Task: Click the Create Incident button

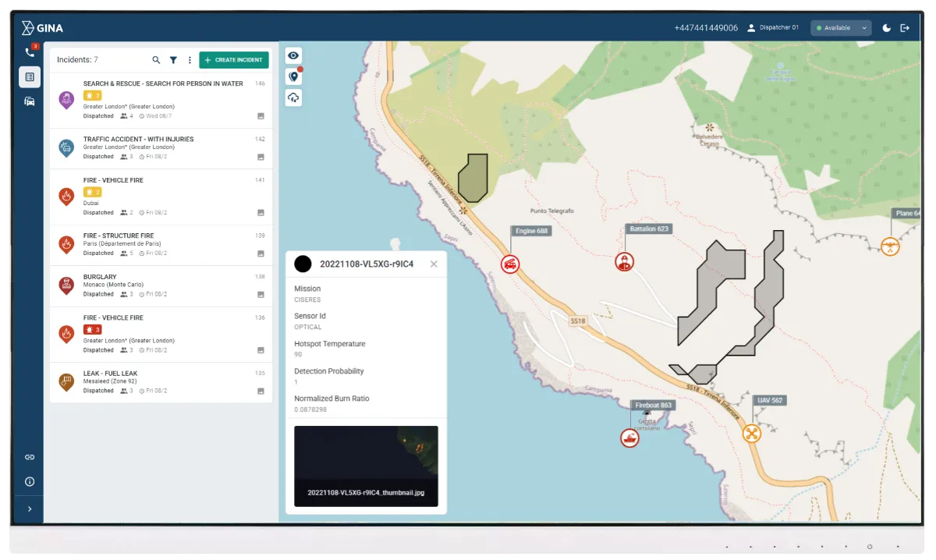Action: (234, 60)
